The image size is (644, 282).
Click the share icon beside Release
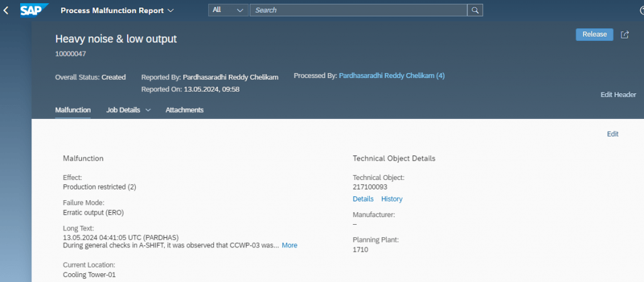(625, 35)
